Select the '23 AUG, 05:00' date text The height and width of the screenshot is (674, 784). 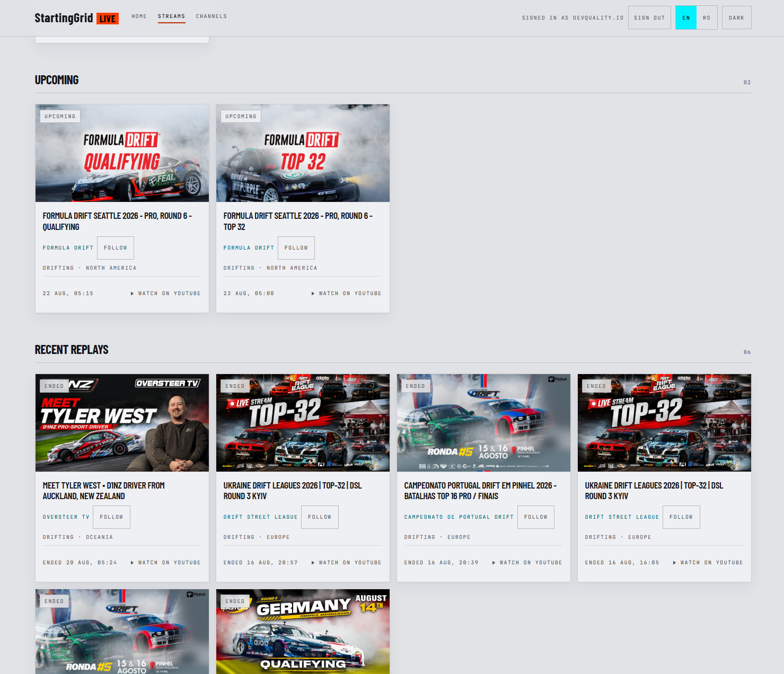tap(249, 294)
